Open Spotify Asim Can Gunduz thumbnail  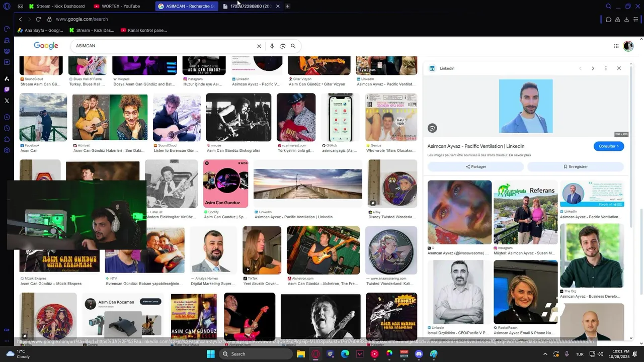point(225,184)
